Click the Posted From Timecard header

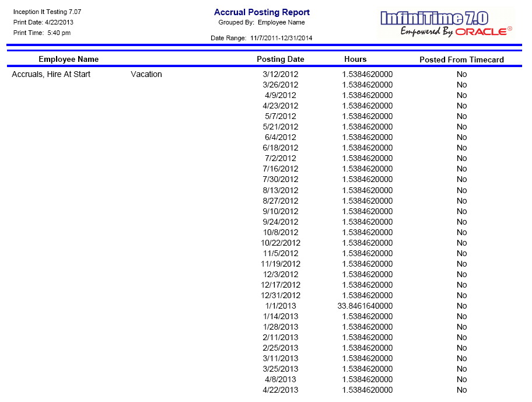click(461, 60)
